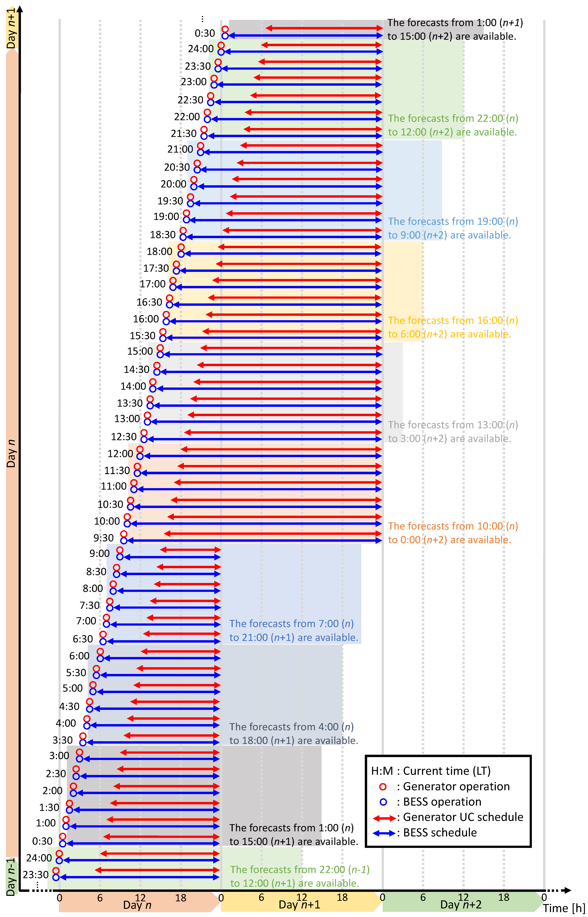Viewport: 588px width, 917px height.
Task: Click the red circle beside 18:00 label
Action: pyautogui.click(x=181, y=247)
